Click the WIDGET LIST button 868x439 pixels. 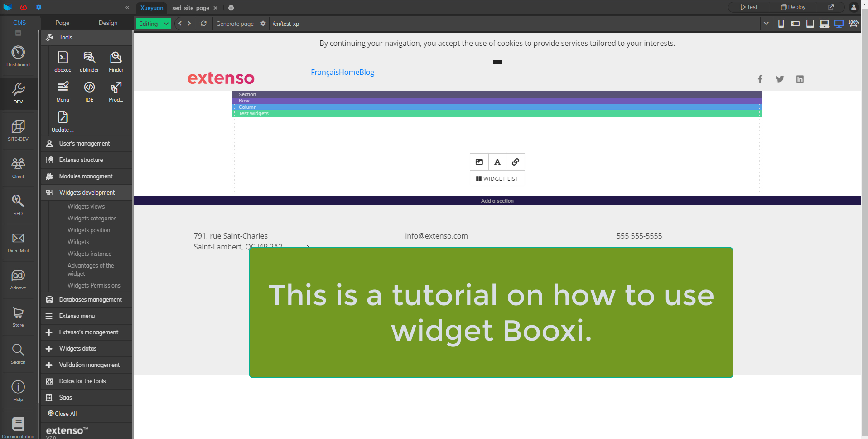coord(497,179)
